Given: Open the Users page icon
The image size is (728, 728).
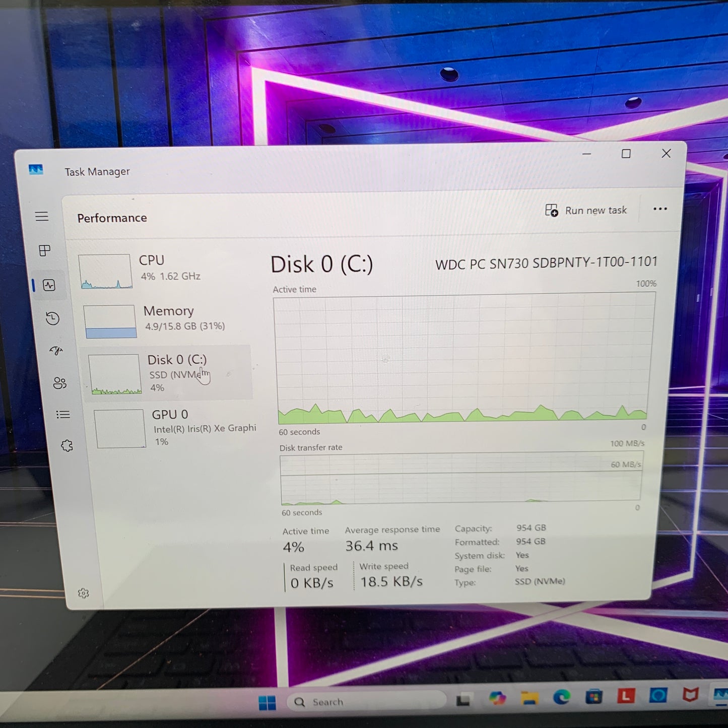Looking at the screenshot, I should [x=59, y=383].
